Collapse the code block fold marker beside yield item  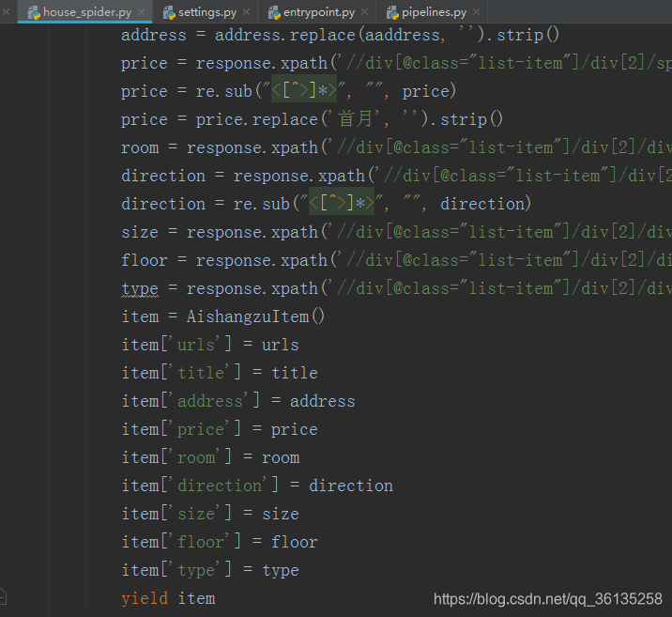tap(3, 596)
